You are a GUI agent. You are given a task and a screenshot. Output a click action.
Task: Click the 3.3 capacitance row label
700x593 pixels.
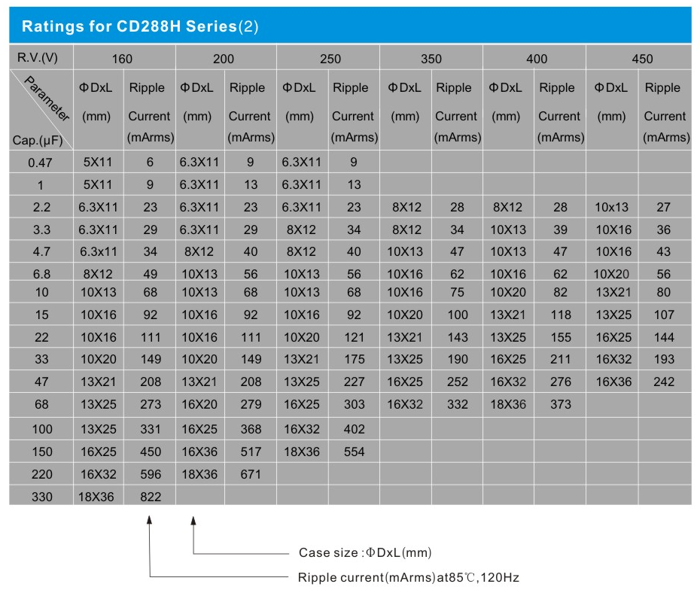pyautogui.click(x=41, y=230)
